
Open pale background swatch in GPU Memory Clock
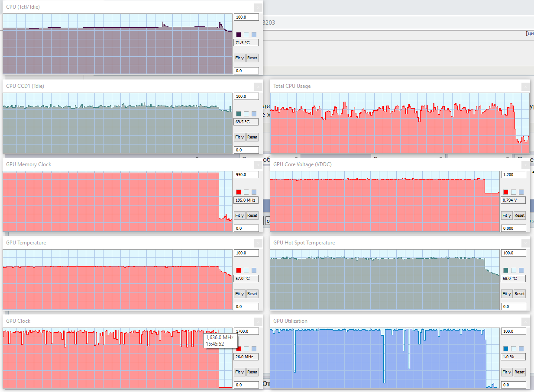pos(246,192)
